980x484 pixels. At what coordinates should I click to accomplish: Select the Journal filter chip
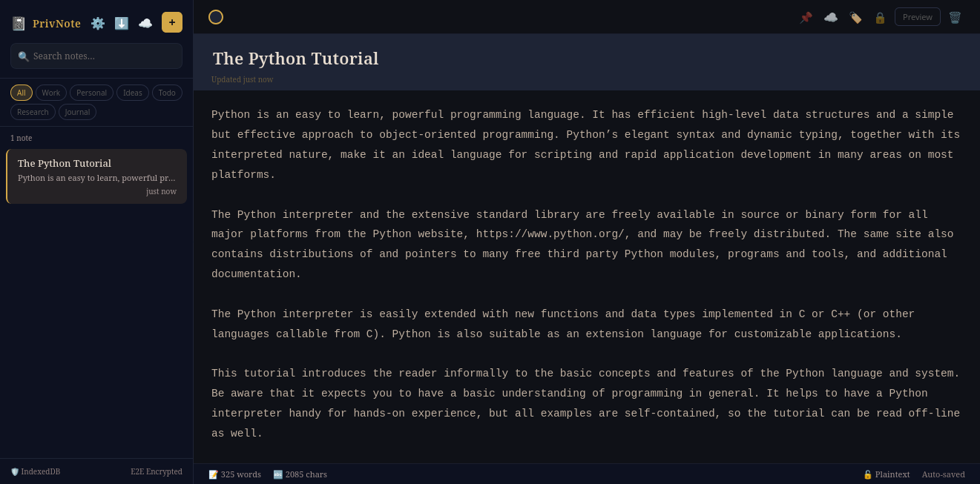pos(77,112)
